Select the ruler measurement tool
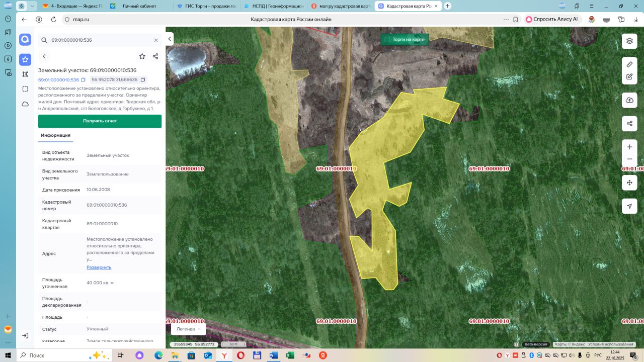The width and height of the screenshot is (644, 362). click(x=629, y=64)
